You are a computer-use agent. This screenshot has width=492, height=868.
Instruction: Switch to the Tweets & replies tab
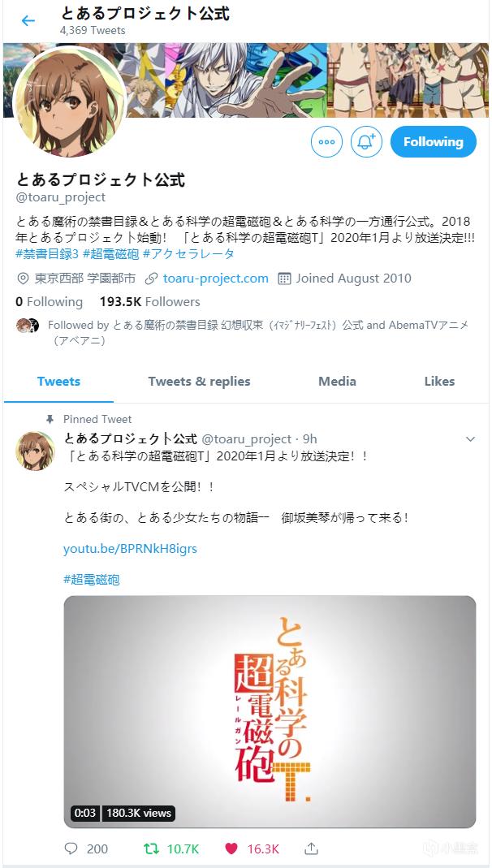click(x=199, y=382)
